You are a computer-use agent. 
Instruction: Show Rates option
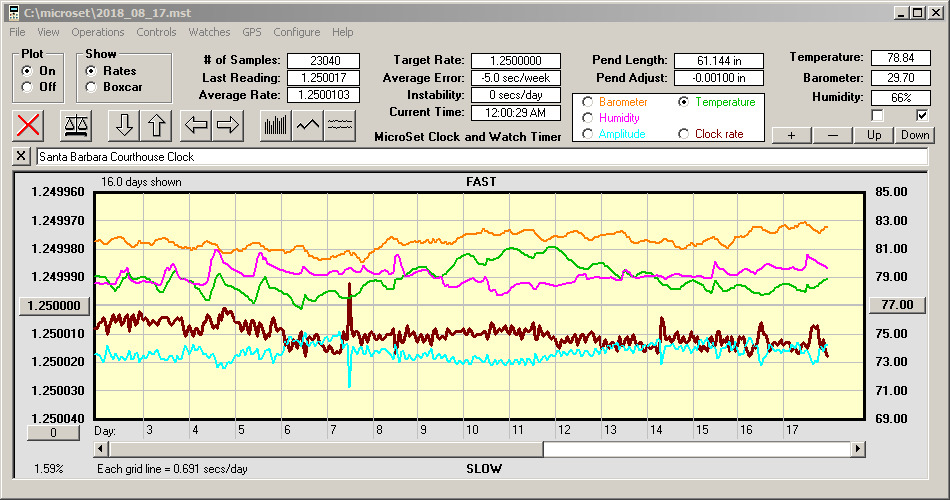(91, 71)
